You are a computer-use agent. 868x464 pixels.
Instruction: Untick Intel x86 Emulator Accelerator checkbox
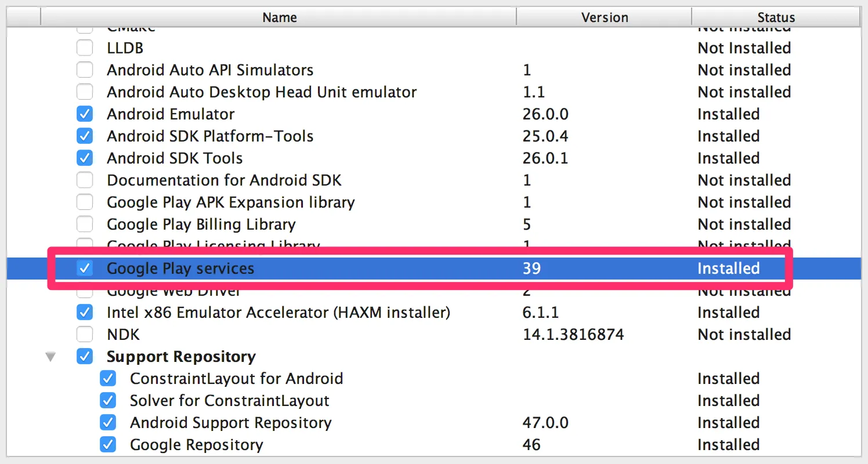click(85, 313)
